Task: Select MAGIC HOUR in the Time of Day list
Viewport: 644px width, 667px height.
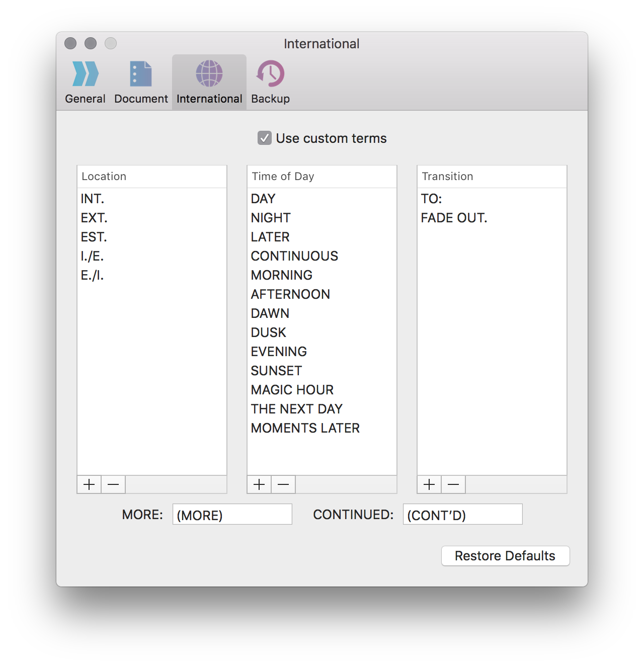Action: [x=292, y=389]
